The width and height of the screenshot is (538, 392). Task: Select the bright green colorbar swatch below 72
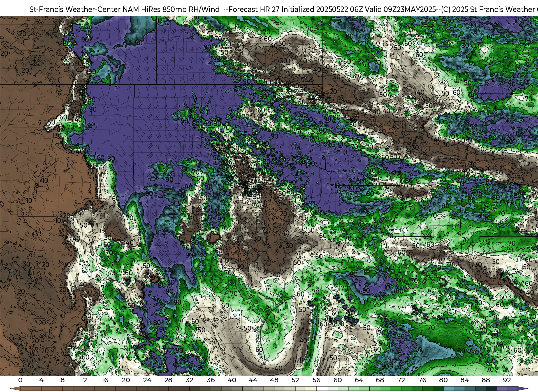(406, 389)
